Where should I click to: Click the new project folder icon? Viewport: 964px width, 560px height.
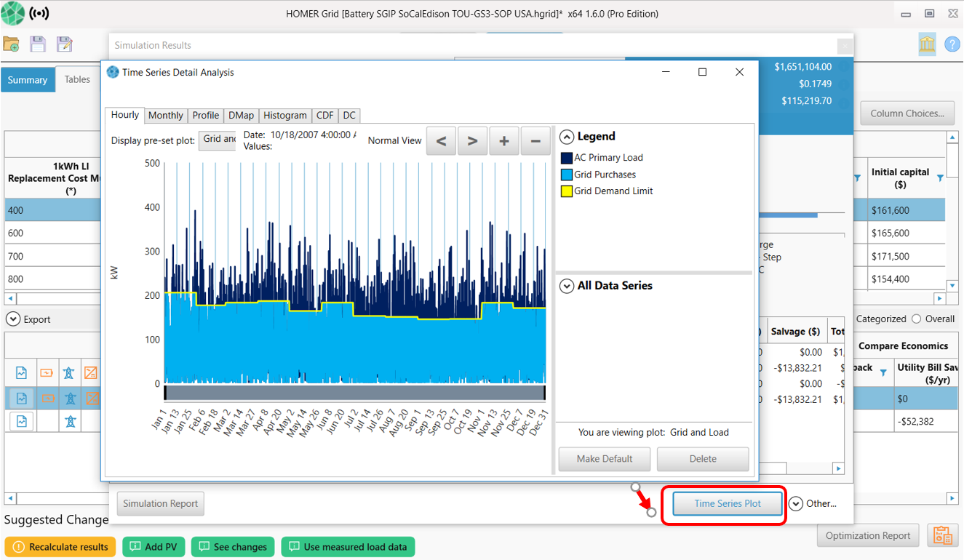pos(11,44)
